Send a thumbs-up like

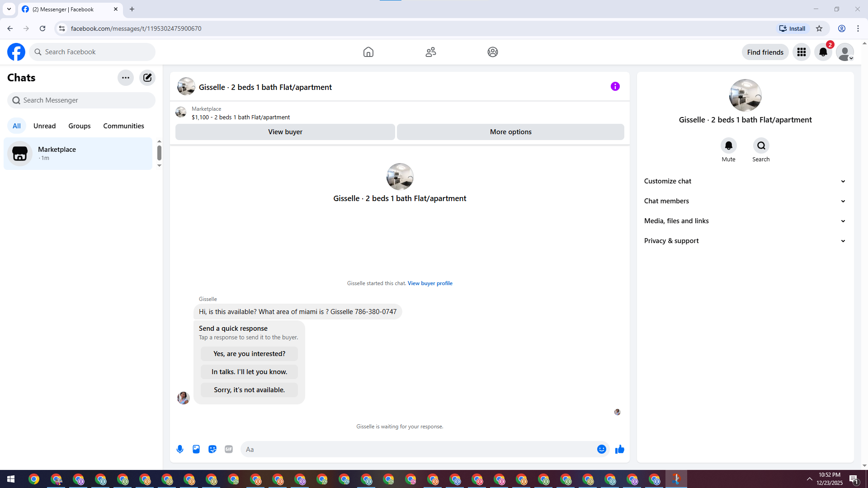click(619, 449)
